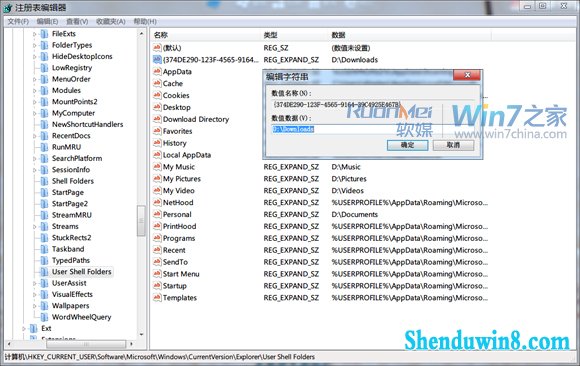Select the Personal value icon
Image resolution: width=580 pixels, height=366 pixels.
pos(157,214)
